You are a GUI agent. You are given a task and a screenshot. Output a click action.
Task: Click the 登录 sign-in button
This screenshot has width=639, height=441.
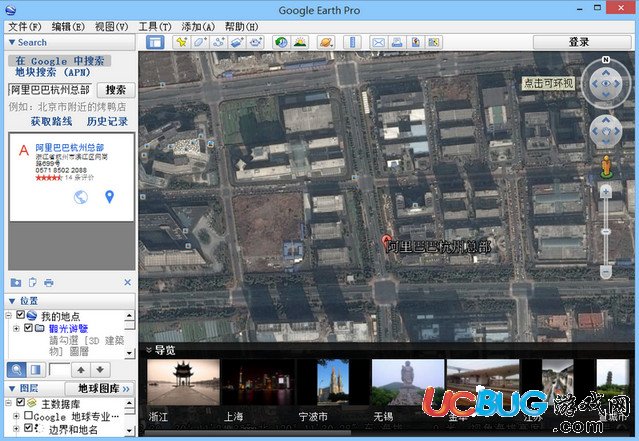click(582, 42)
